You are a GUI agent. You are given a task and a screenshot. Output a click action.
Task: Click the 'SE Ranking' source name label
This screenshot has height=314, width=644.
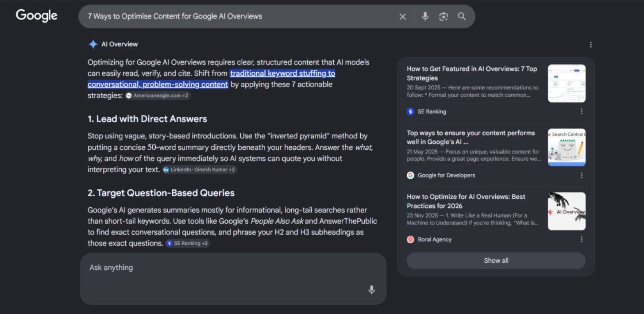pos(432,111)
